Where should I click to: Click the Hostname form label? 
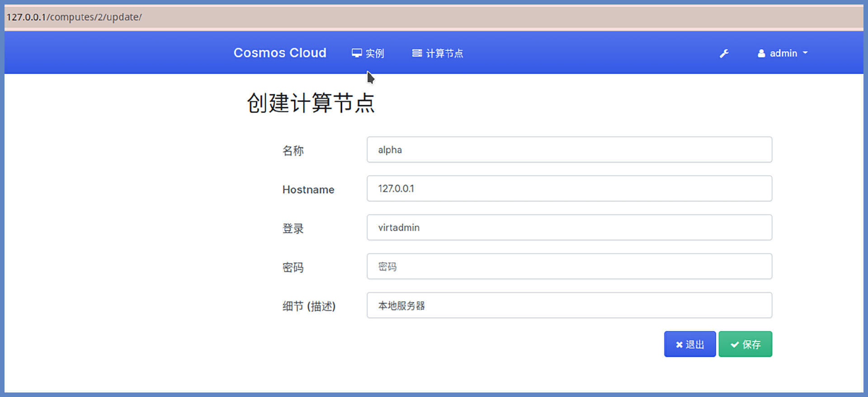tap(308, 190)
